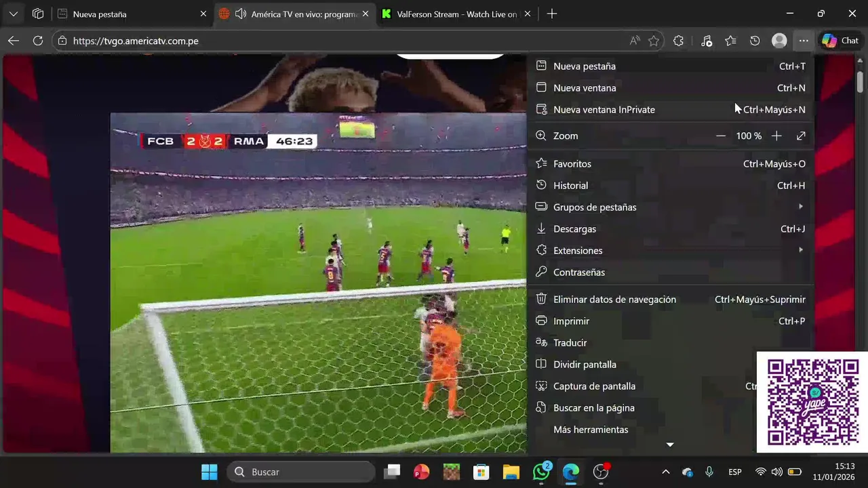The width and height of the screenshot is (868, 488).
Task: Open the Favorites list toolbar icon
Action: (730, 41)
